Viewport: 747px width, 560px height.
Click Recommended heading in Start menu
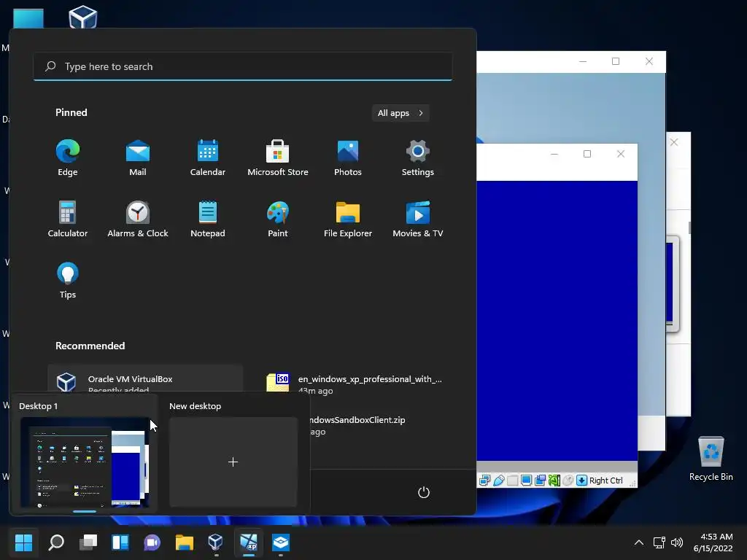click(x=90, y=346)
